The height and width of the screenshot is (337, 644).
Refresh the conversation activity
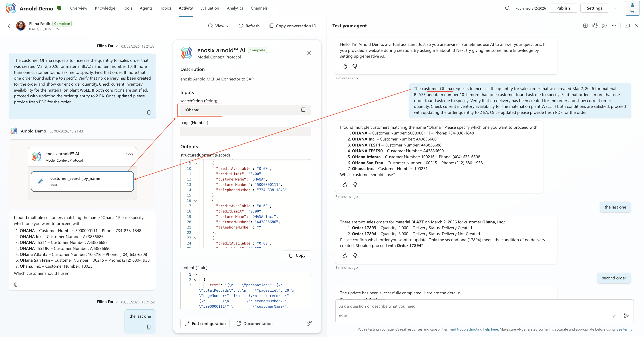249,26
